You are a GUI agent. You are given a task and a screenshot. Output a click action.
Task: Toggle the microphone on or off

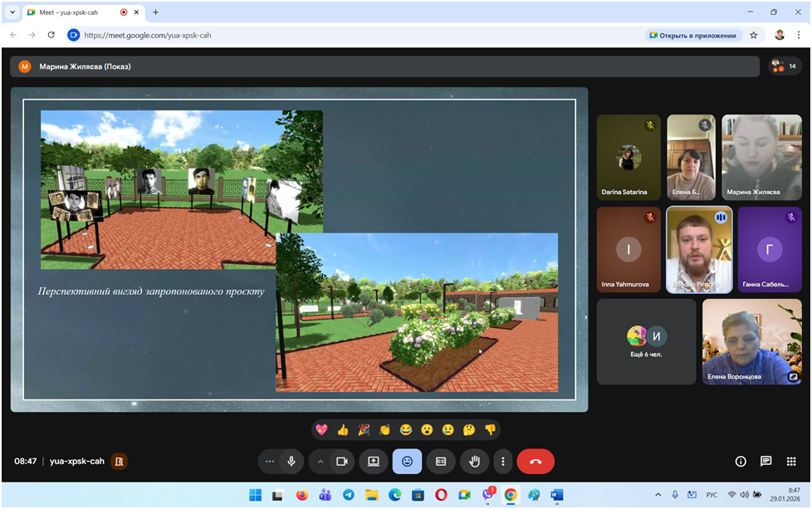point(291,461)
